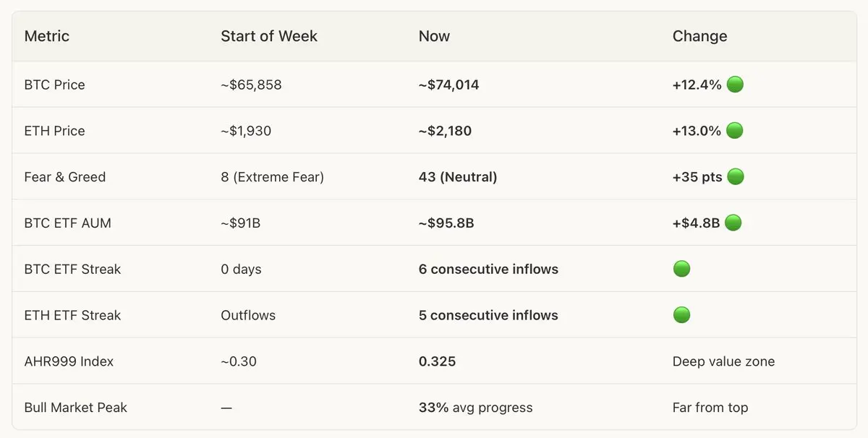Select the Metric column header

click(47, 36)
